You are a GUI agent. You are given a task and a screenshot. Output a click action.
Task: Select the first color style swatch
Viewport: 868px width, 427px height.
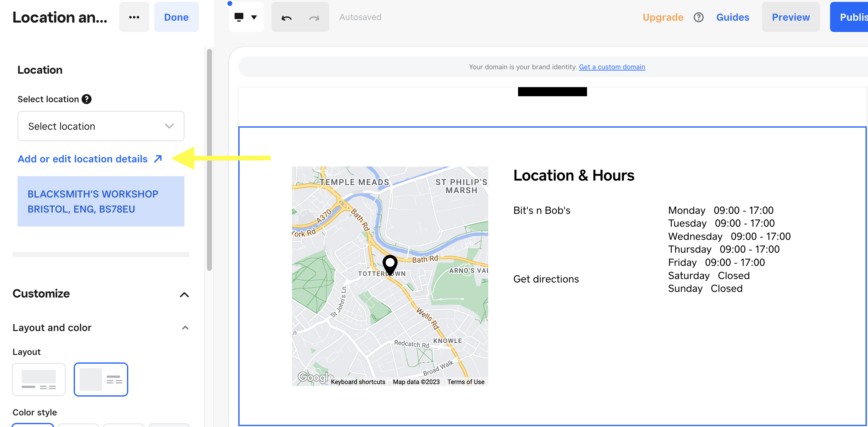click(x=33, y=424)
